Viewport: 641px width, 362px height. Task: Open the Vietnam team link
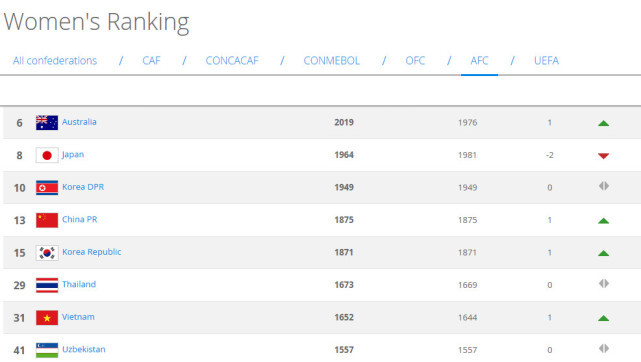pyautogui.click(x=78, y=317)
